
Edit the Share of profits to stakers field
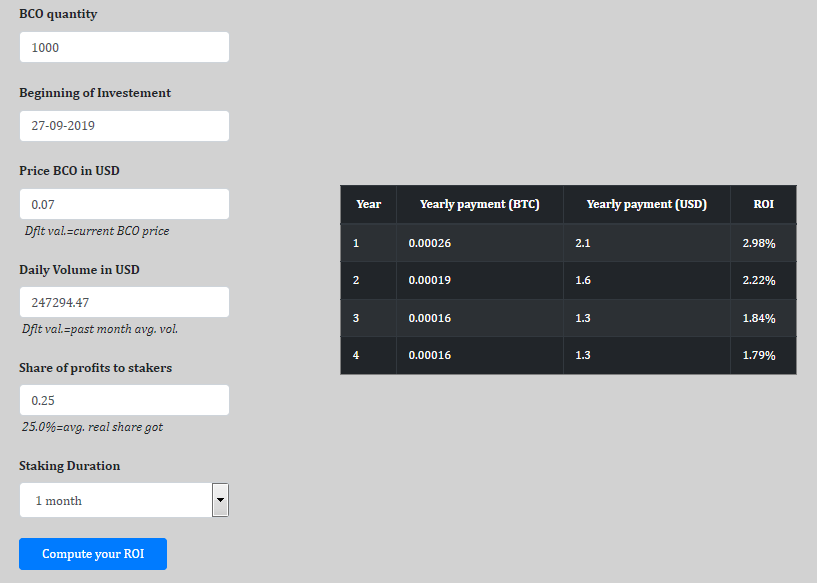click(124, 400)
